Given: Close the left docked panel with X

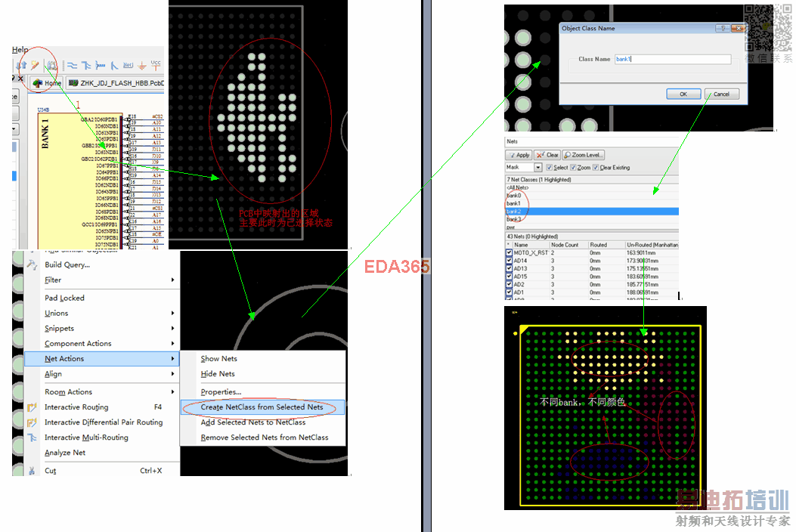Looking at the screenshot, I should click(20, 79).
